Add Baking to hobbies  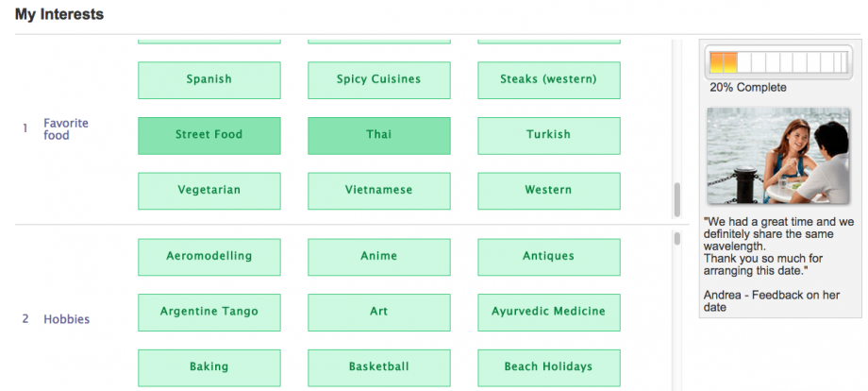(209, 366)
